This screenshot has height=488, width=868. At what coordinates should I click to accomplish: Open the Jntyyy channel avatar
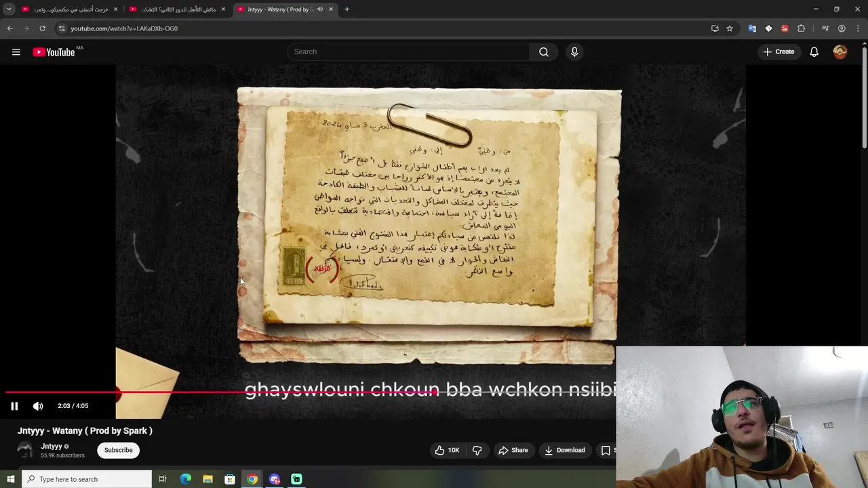25,450
